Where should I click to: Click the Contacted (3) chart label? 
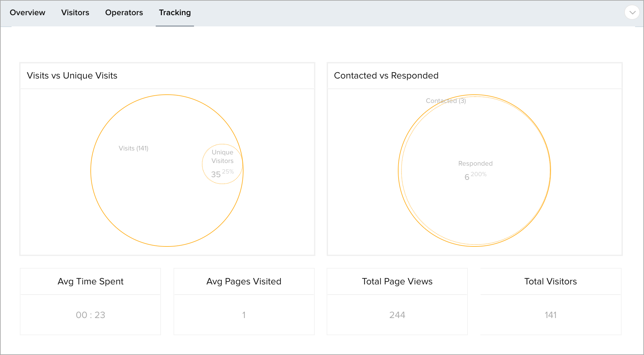[446, 101]
